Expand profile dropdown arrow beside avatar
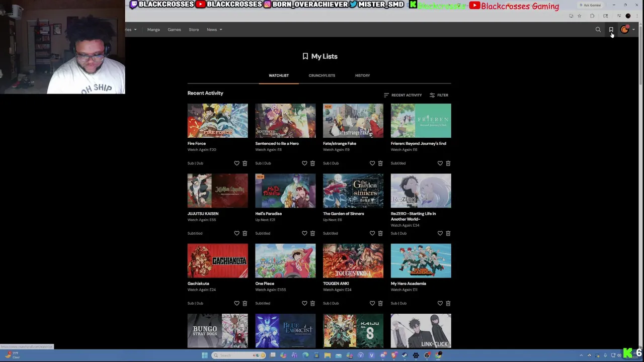This screenshot has width=644, height=362. pos(633,30)
